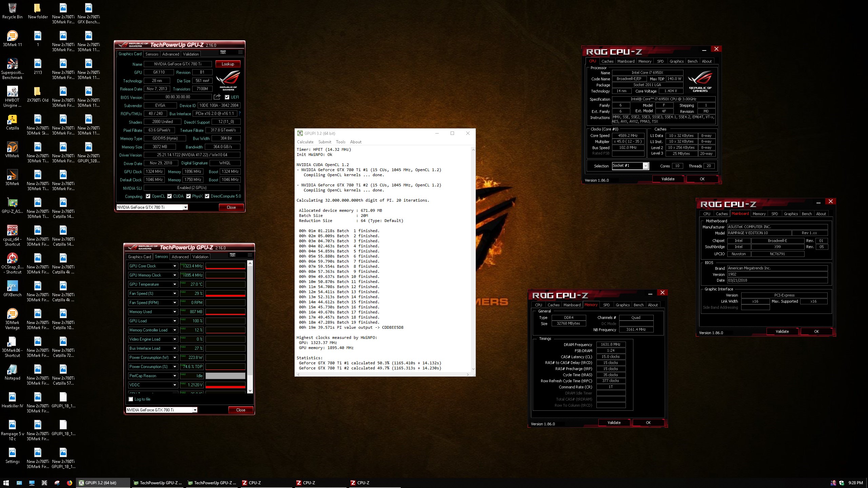Open Socket #1 selection dropdown in CPU-Z
Screen dimensions: 868x488
pyautogui.click(x=646, y=166)
